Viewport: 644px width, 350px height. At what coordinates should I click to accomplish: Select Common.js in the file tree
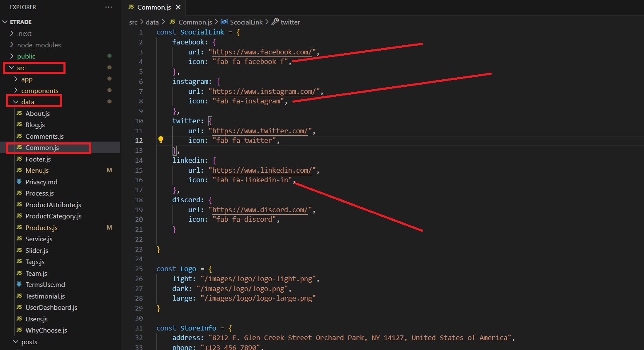[42, 147]
